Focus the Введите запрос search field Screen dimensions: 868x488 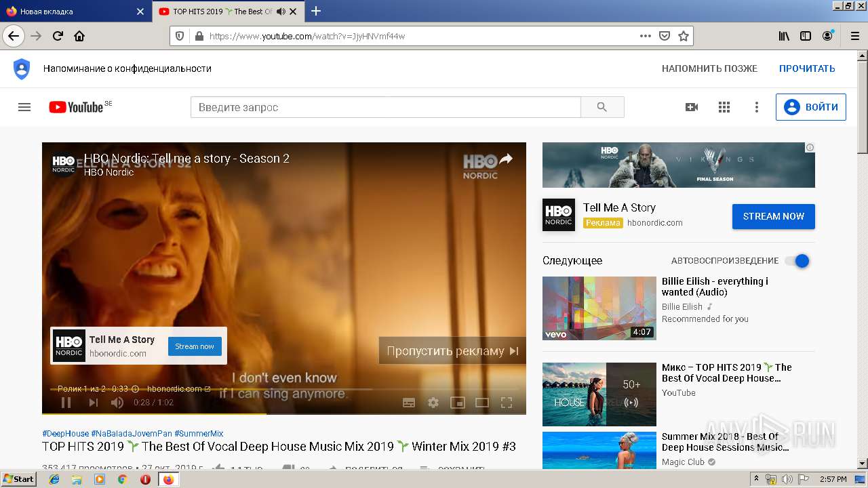point(386,107)
